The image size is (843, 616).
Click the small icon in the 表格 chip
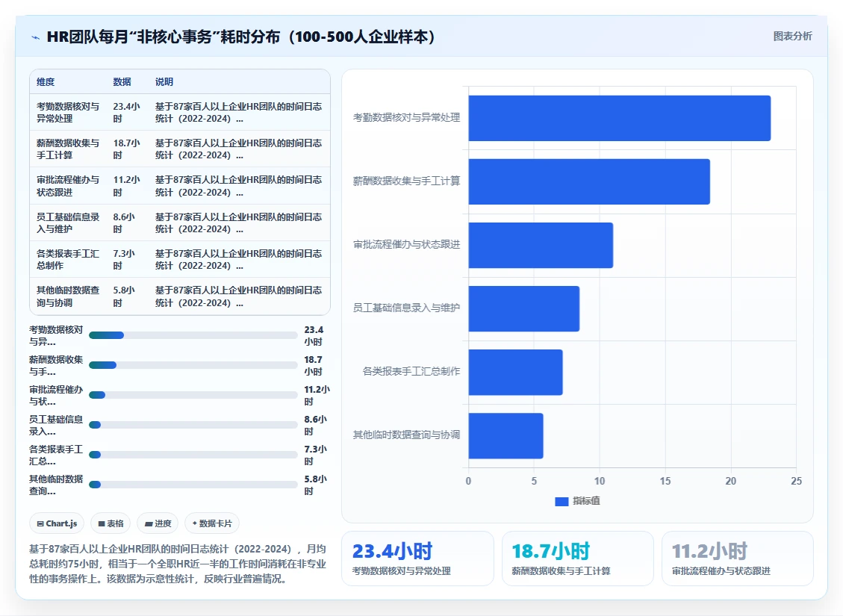pyautogui.click(x=102, y=523)
